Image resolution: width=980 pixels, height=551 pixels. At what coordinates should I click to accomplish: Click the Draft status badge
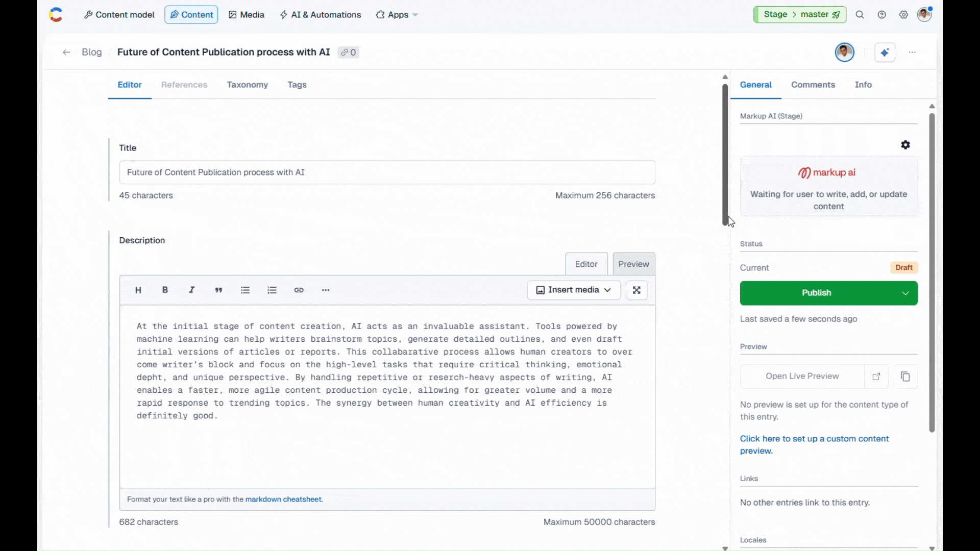pyautogui.click(x=904, y=268)
